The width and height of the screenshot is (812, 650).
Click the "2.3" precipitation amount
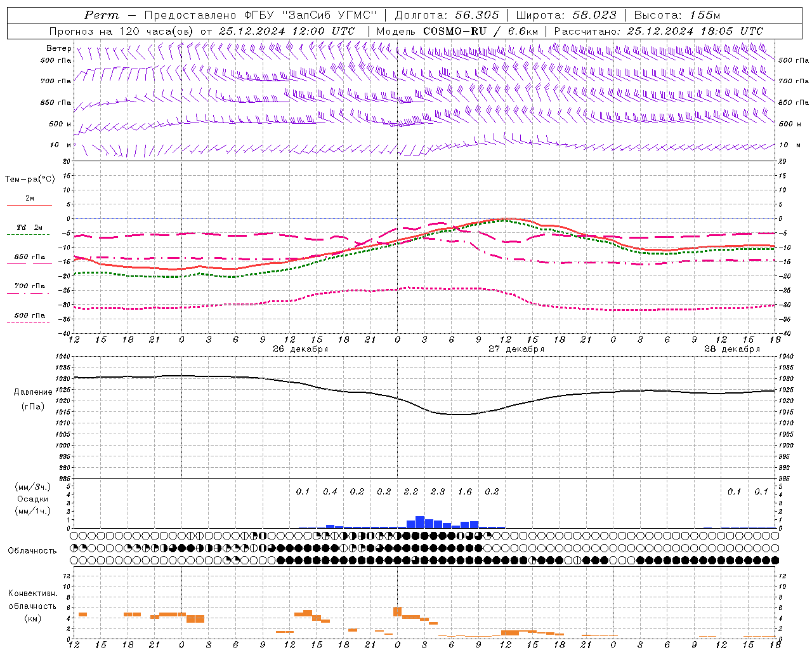[x=438, y=491]
